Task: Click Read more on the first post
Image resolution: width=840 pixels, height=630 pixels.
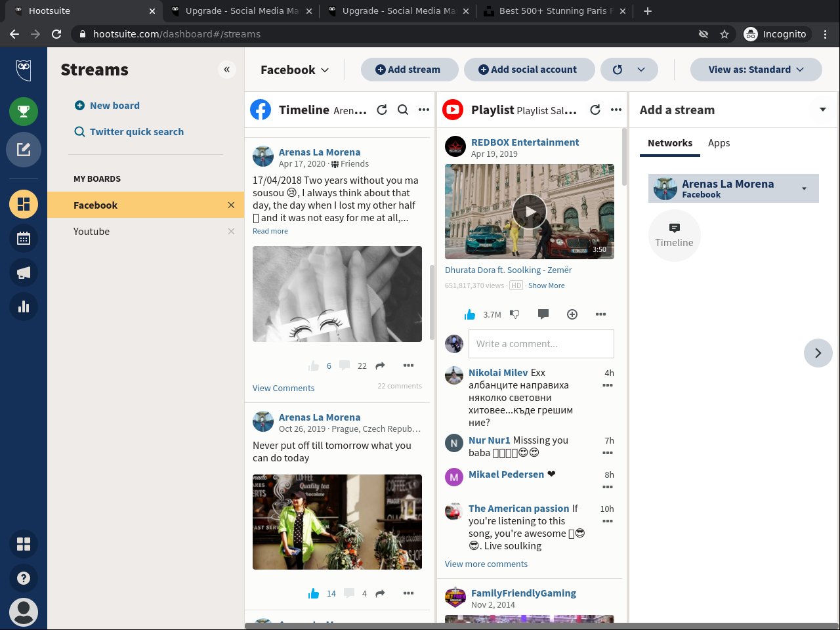Action: tap(270, 231)
